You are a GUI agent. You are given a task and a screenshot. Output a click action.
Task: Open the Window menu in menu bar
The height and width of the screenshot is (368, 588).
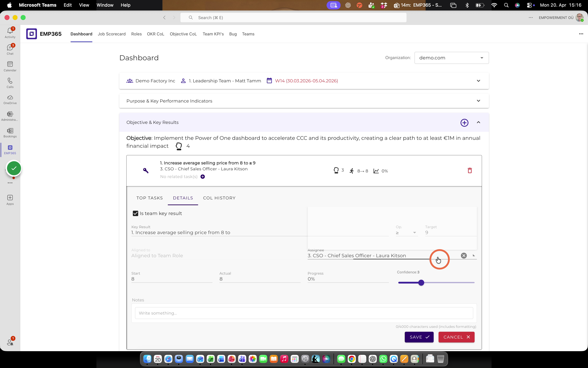[x=105, y=5]
